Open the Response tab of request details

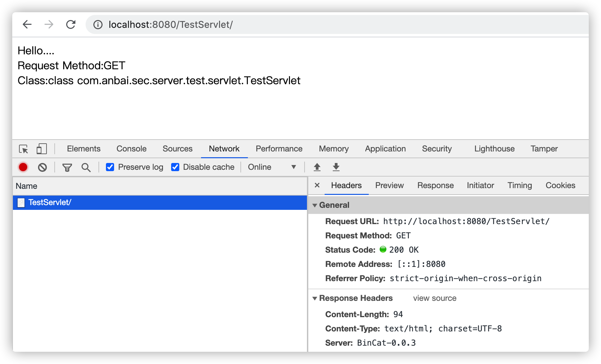tap(435, 185)
